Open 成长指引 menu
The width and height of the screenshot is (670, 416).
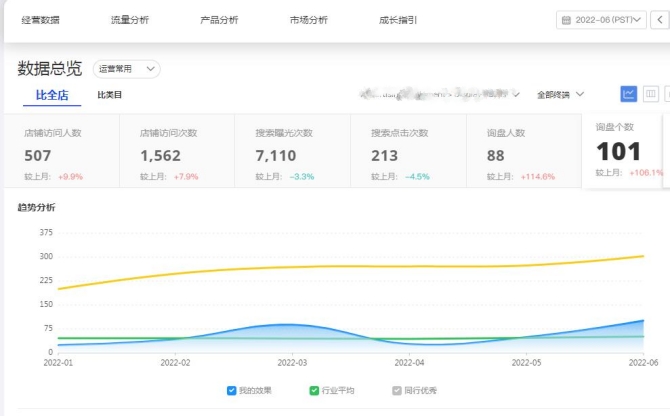coord(398,20)
